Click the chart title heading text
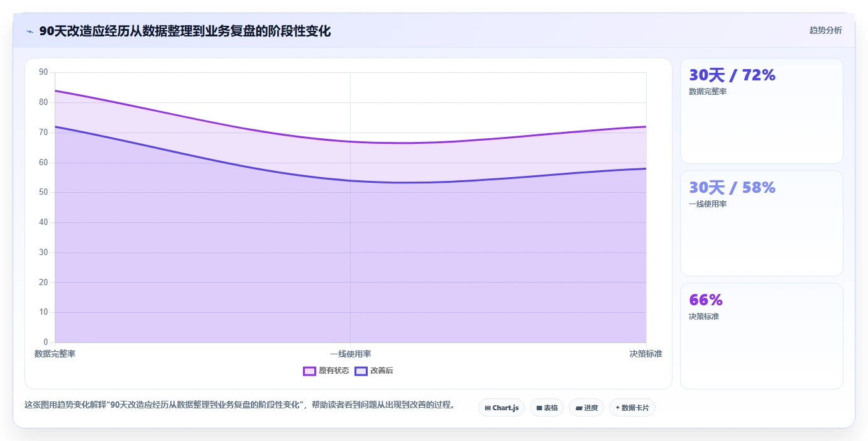 tap(185, 31)
